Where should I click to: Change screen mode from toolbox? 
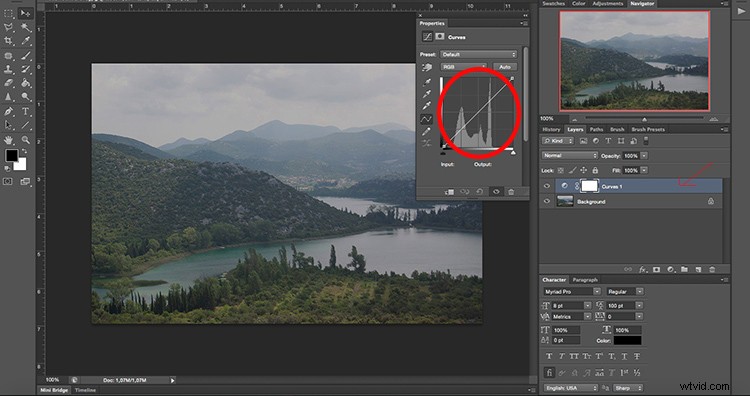coord(25,182)
